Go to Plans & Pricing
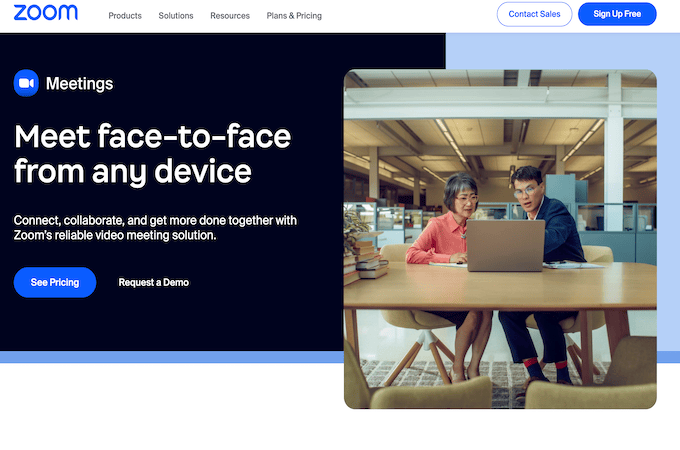 pos(294,16)
